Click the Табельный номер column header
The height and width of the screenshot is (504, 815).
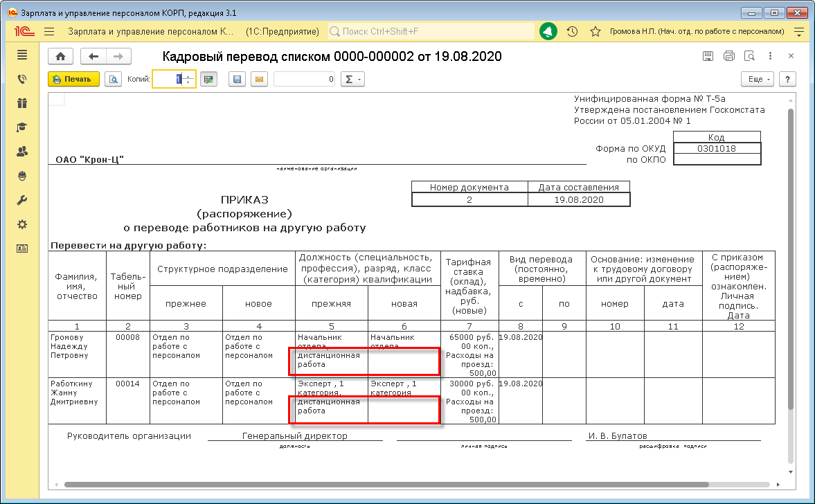(128, 286)
